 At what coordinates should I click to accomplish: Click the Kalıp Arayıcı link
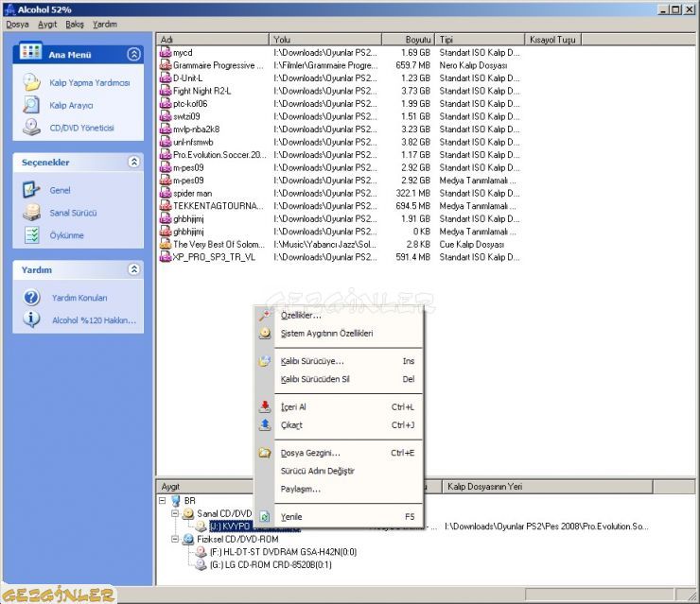pyautogui.click(x=72, y=105)
